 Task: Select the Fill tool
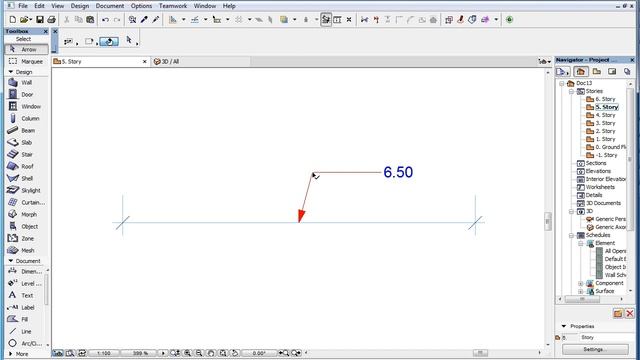(x=25, y=319)
